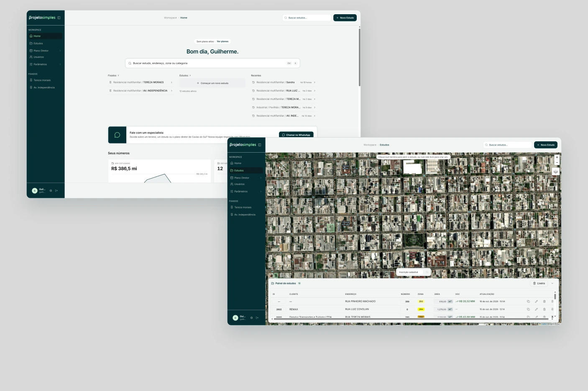Delete the REMAX study row
This screenshot has width=588, height=391.
tap(544, 309)
